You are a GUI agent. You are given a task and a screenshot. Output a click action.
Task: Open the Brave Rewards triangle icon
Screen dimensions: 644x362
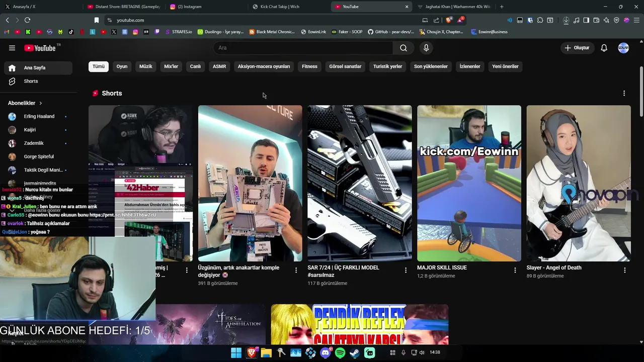(460, 20)
